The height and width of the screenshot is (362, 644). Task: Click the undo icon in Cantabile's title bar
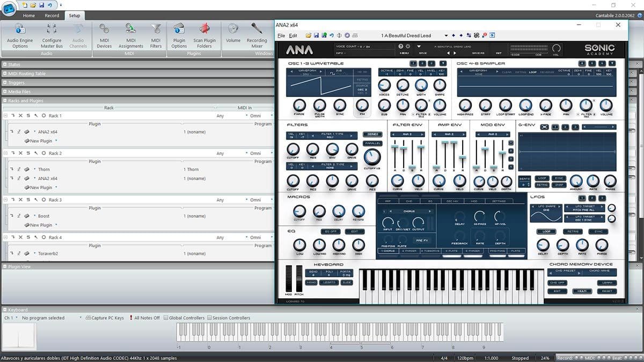pos(49,5)
